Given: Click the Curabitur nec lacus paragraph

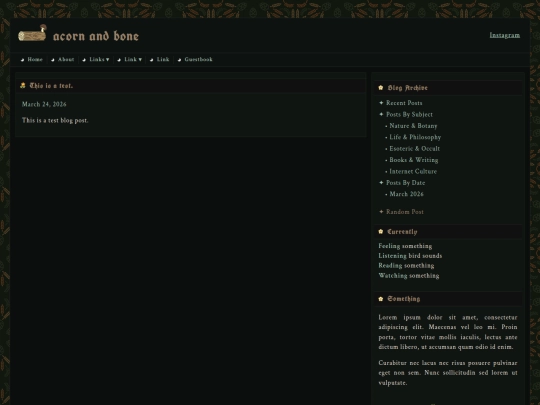Looking at the screenshot, I should coord(448,373).
